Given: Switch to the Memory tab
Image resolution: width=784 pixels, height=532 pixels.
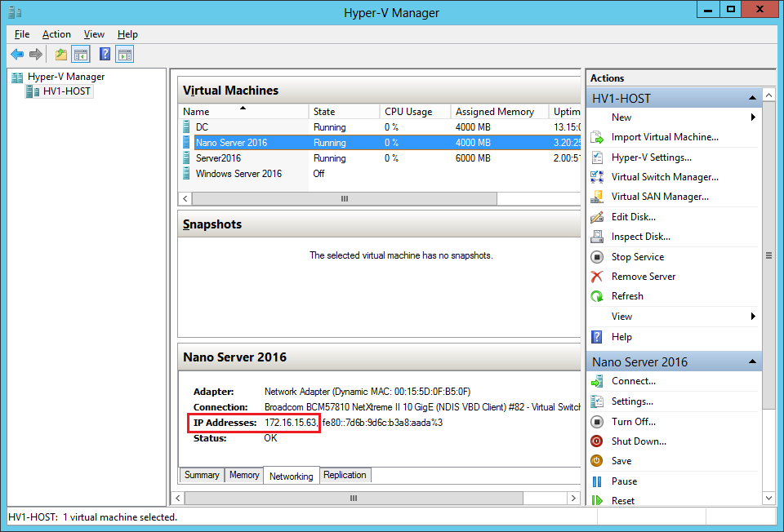Looking at the screenshot, I should (x=244, y=475).
